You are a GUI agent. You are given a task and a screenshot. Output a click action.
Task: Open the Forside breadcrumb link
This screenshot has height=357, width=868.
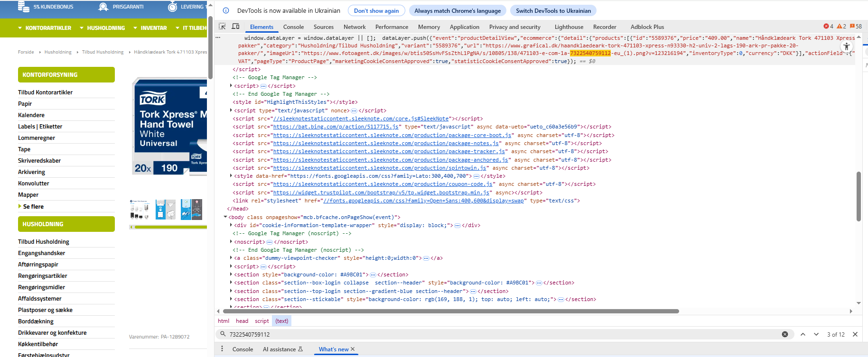(x=26, y=52)
